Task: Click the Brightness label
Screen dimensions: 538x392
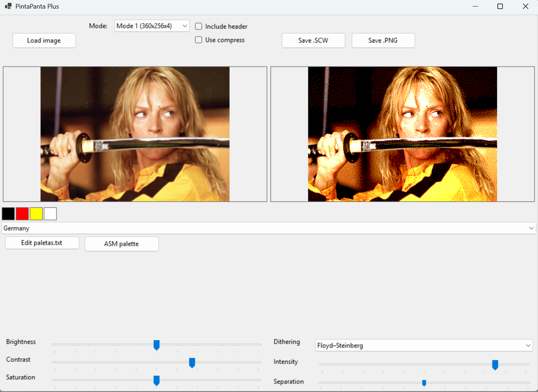Action: (x=21, y=342)
